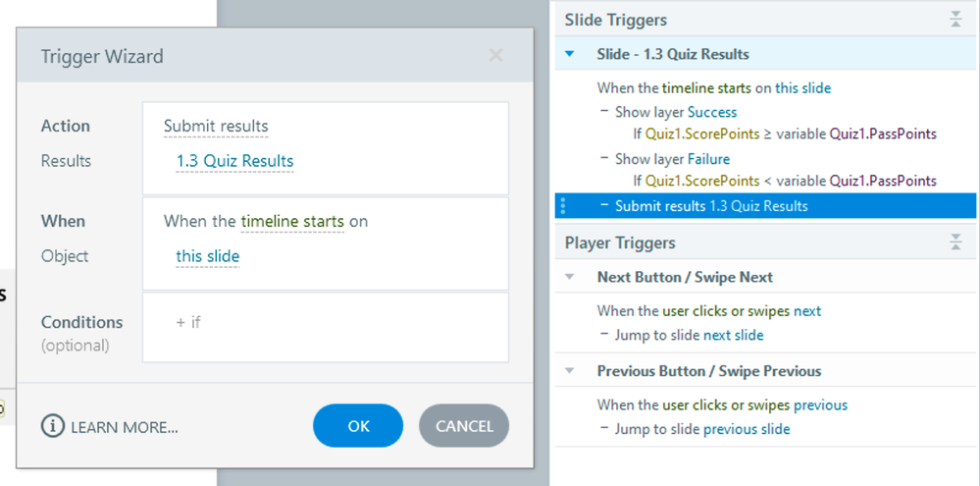The height and width of the screenshot is (486, 980).
Task: Select the 1.3 Quiz Results dropdown link
Action: (234, 161)
